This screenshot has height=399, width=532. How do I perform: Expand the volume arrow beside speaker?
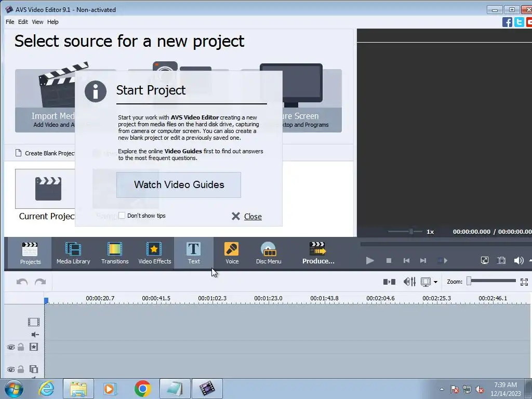click(x=530, y=261)
